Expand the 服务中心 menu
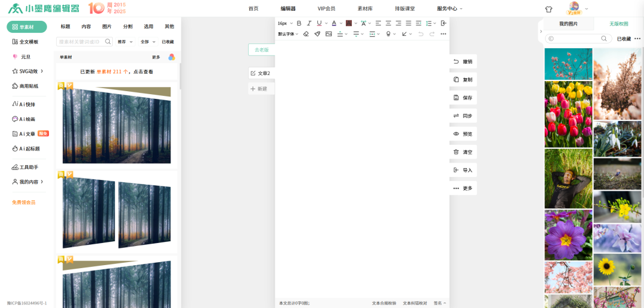 (450, 8)
